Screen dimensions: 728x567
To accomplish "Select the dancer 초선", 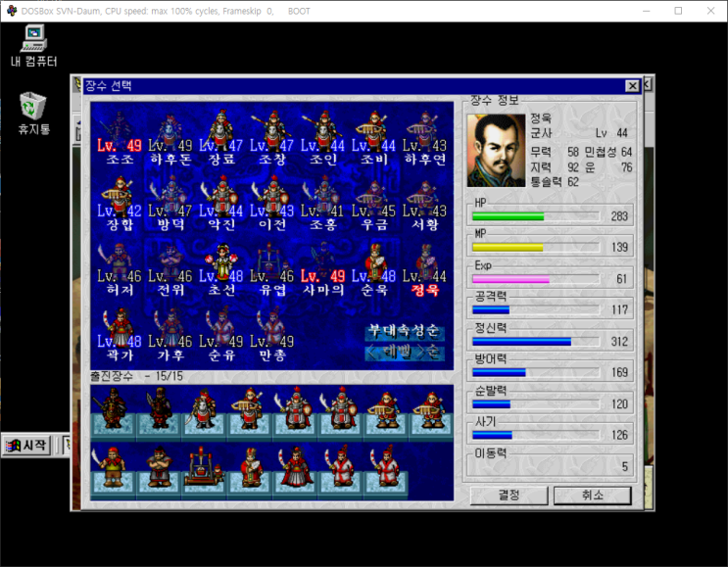I will (x=221, y=268).
